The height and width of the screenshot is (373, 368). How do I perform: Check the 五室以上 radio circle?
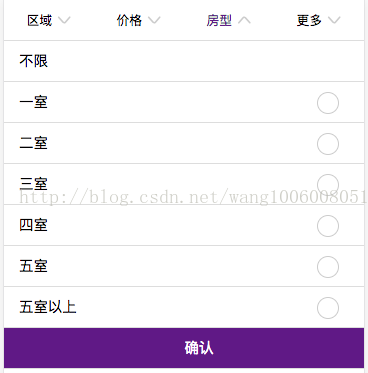328,308
